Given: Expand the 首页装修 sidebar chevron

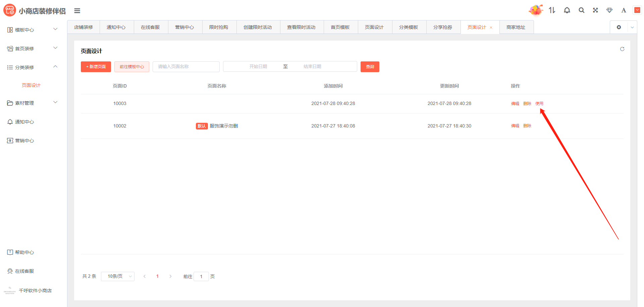Looking at the screenshot, I should 55,48.
